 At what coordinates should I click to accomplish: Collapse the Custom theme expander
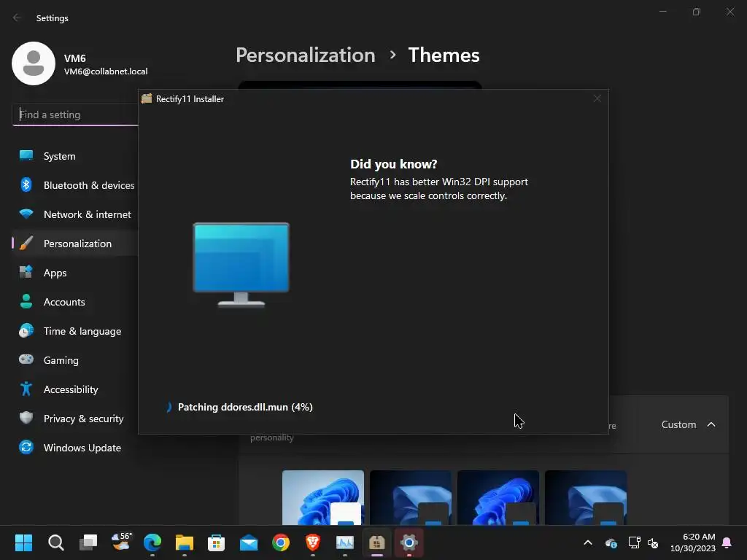(x=711, y=424)
